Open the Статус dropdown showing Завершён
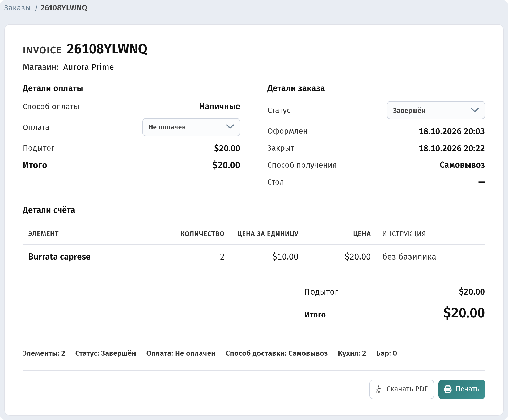 click(436, 110)
